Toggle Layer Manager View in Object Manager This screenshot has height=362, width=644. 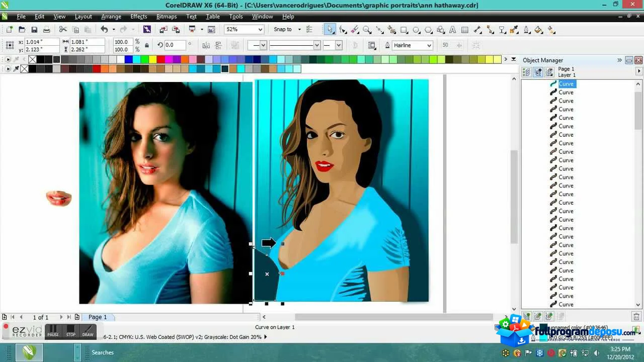[x=549, y=72]
